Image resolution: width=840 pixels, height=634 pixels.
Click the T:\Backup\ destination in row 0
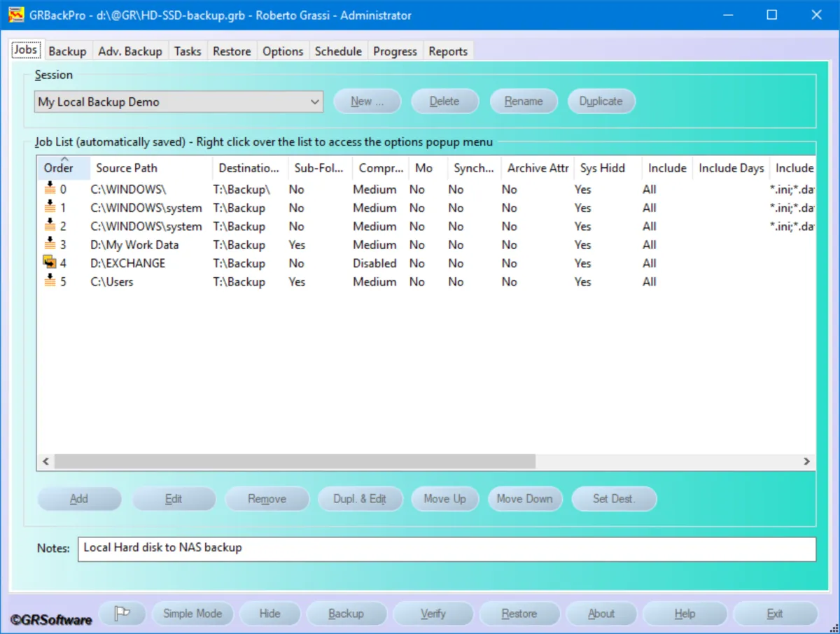tap(241, 189)
